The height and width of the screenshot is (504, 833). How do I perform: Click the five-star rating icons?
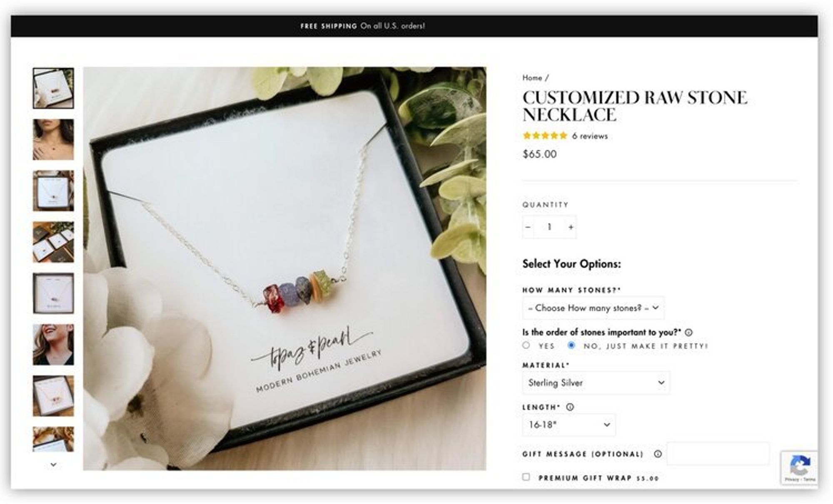point(545,136)
